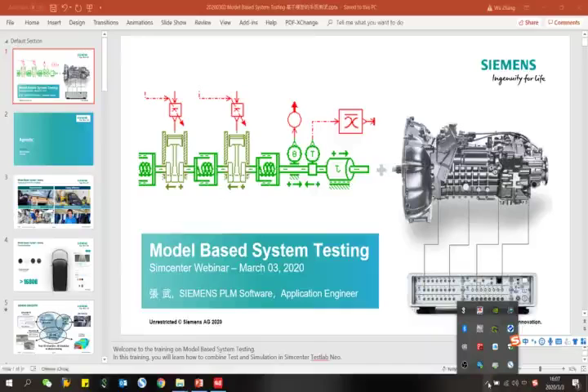The image size is (588, 392).
Task: Click the Windows Start button
Action: click(8, 383)
